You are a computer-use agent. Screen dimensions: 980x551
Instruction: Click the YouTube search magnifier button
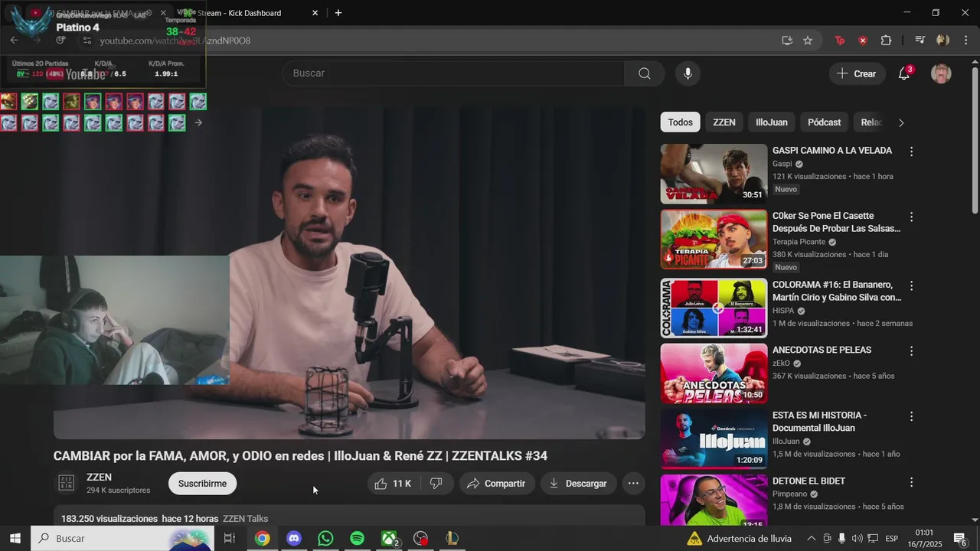coord(645,73)
